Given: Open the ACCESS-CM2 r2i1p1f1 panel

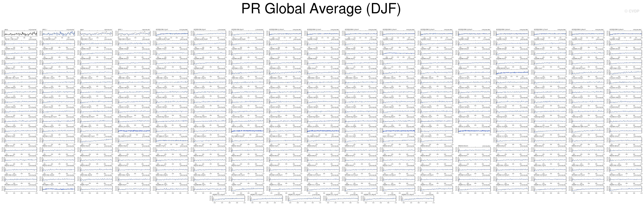Looking at the screenshot, I should click(210, 33).
